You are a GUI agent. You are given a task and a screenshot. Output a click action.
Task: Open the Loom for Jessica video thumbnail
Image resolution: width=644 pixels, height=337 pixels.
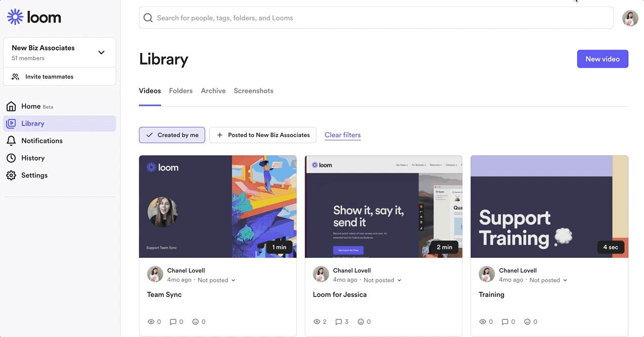point(383,207)
